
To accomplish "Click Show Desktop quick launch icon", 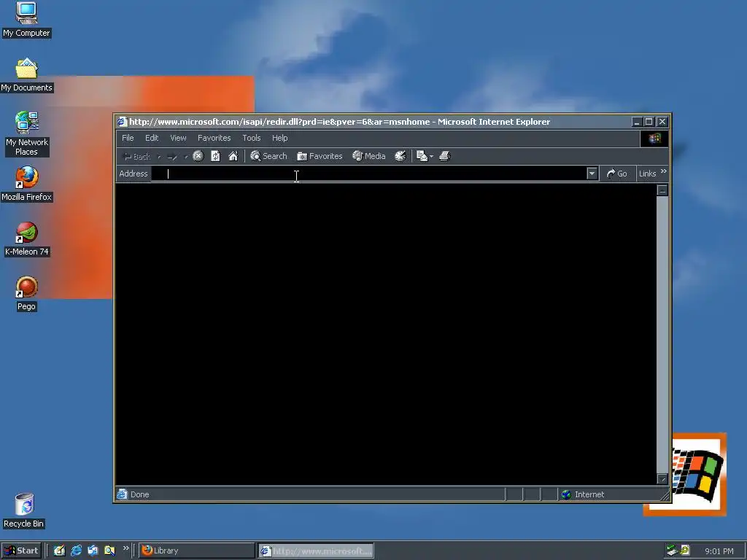I will pyautogui.click(x=59, y=551).
